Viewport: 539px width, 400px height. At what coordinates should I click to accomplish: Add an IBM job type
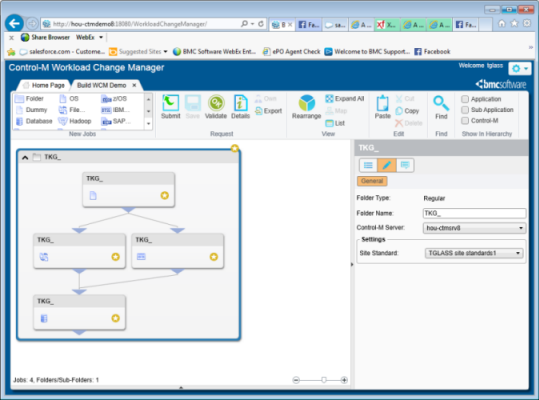tap(116, 110)
